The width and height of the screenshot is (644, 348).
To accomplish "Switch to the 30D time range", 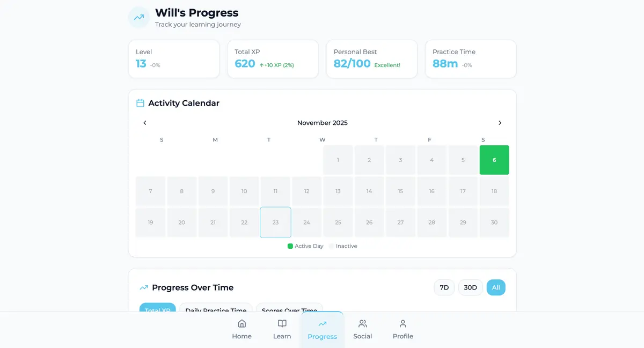I will point(471,287).
